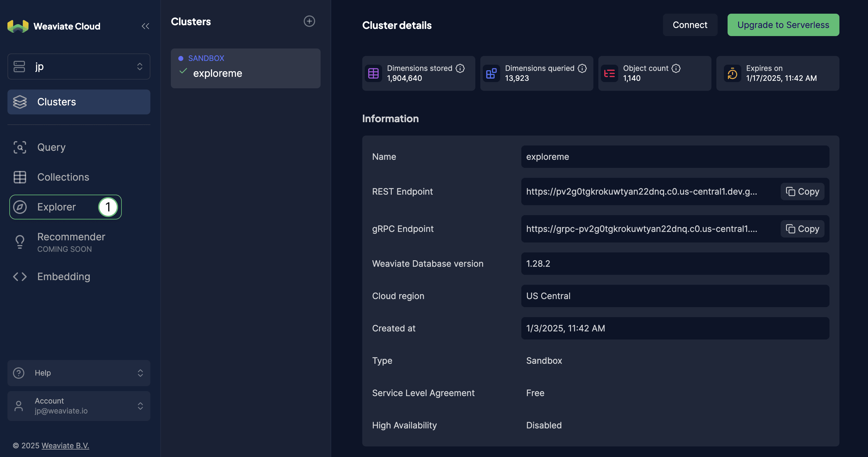Click the Expires on clock icon
The height and width of the screenshot is (457, 868).
(732, 73)
